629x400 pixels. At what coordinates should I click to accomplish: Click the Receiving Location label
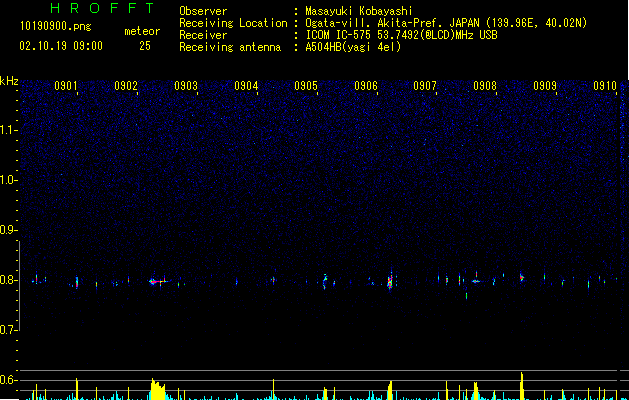(x=233, y=23)
